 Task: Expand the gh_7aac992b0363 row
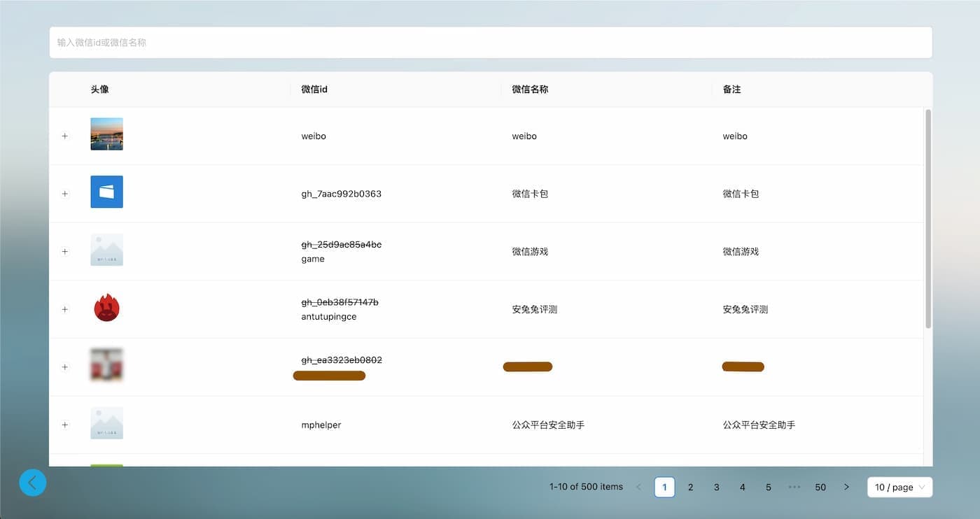[65, 194]
